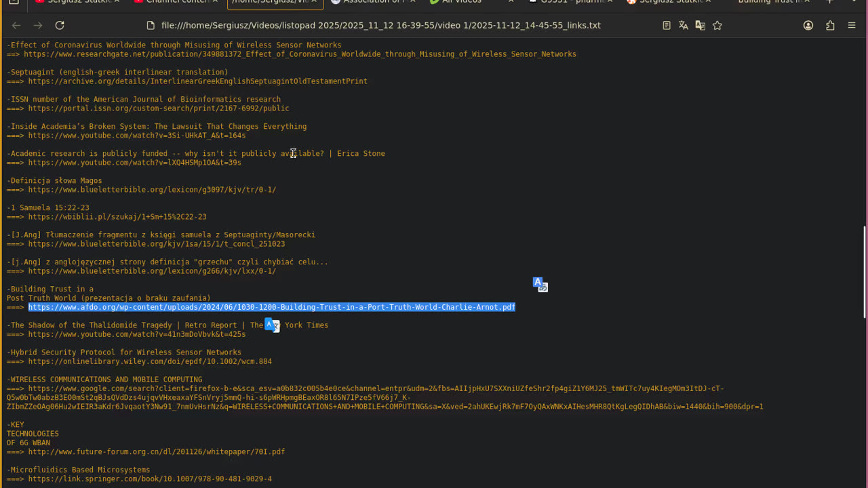Open the extensions puzzle-piece menu
The width and height of the screenshot is (868, 488).
point(830,25)
